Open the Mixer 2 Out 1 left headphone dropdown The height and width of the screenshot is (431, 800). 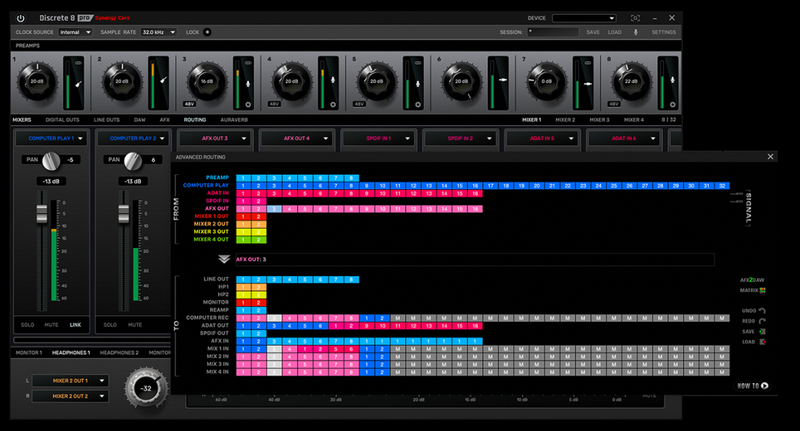tap(70, 381)
